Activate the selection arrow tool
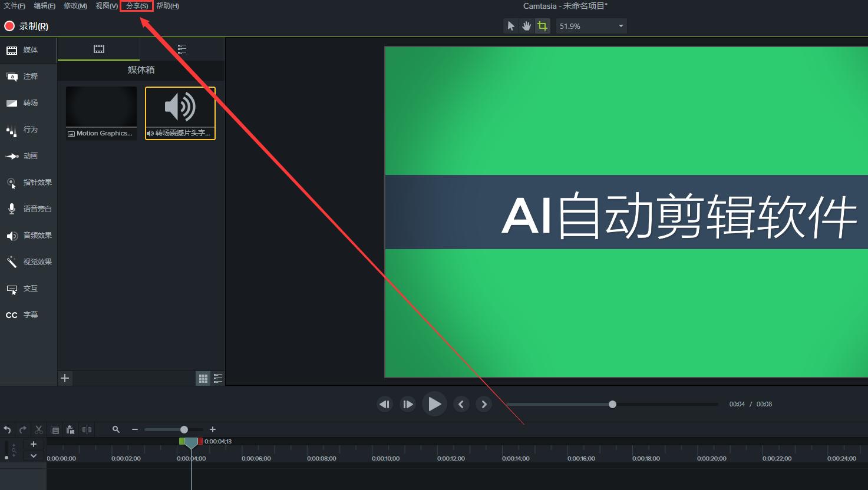The image size is (868, 490). pos(510,25)
